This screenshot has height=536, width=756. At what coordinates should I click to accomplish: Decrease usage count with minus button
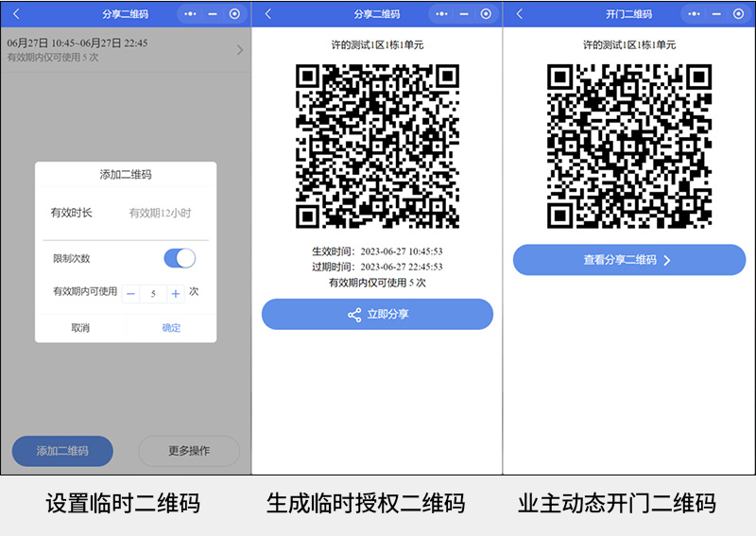(x=130, y=293)
